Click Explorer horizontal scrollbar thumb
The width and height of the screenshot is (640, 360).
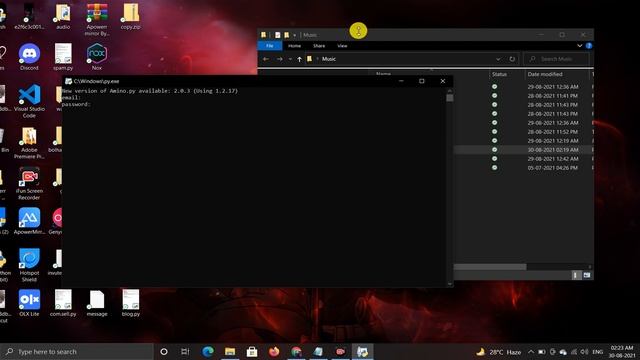pyautogui.click(x=490, y=267)
